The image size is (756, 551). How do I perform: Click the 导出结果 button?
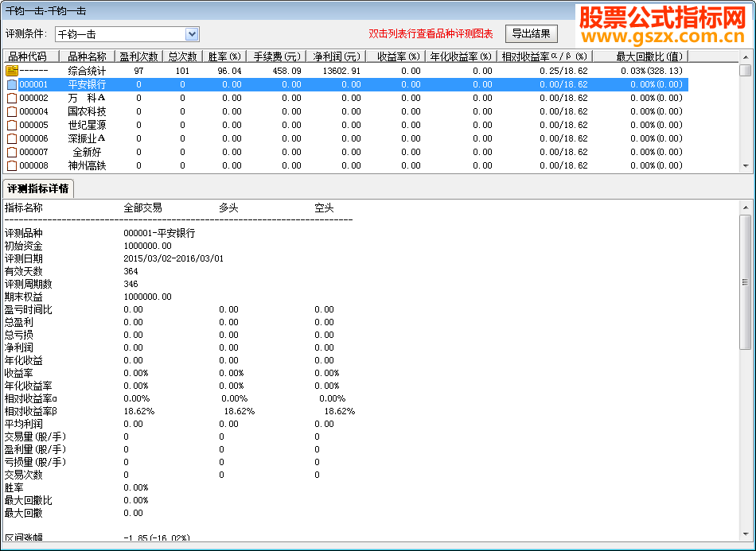pyautogui.click(x=532, y=33)
